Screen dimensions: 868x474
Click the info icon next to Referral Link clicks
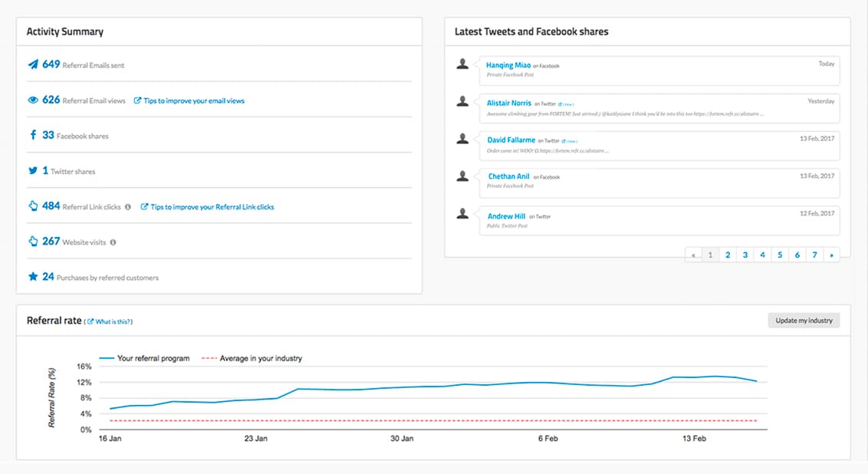pyautogui.click(x=127, y=207)
